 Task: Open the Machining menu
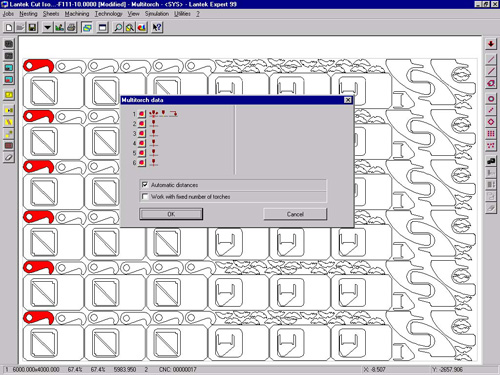[x=77, y=14]
